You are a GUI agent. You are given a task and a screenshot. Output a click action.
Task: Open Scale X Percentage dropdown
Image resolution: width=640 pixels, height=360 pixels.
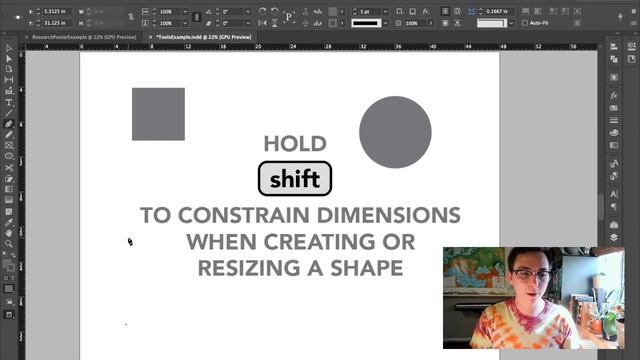pos(185,12)
